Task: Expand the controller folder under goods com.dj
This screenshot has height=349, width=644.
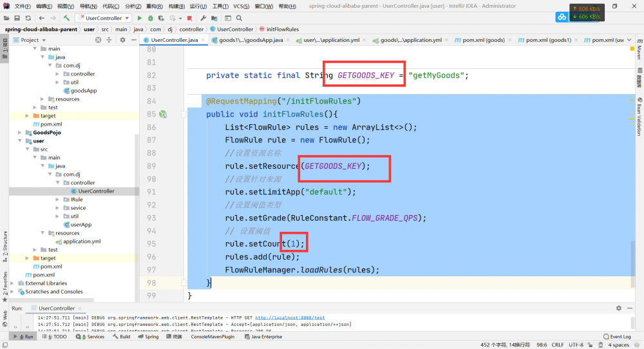Action: click(x=57, y=74)
